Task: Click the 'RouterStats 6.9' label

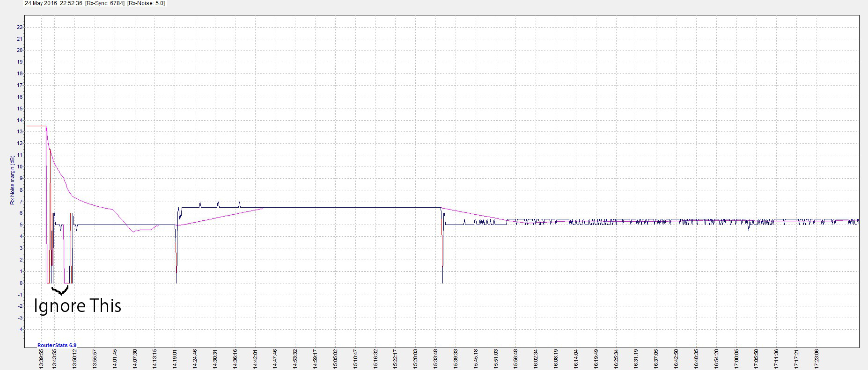Action: [x=57, y=345]
